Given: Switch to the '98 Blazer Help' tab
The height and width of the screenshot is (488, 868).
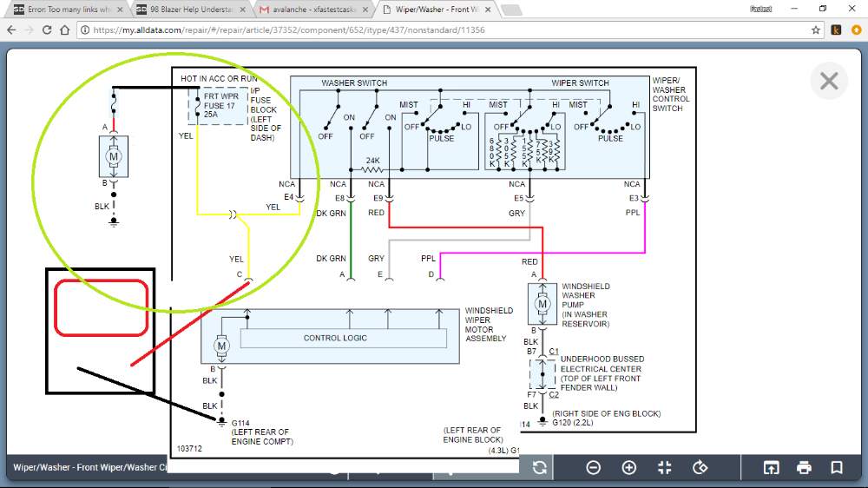Looking at the screenshot, I should (x=187, y=10).
